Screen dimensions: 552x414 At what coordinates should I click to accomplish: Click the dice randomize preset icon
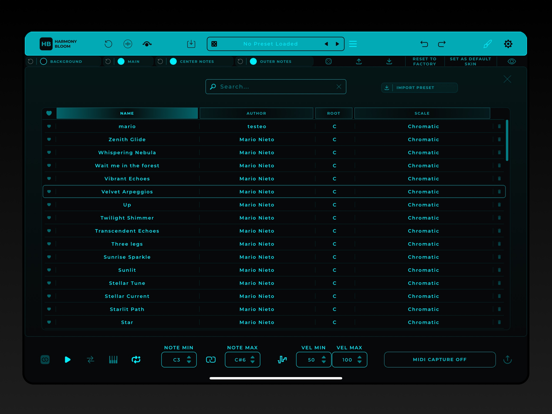214,44
